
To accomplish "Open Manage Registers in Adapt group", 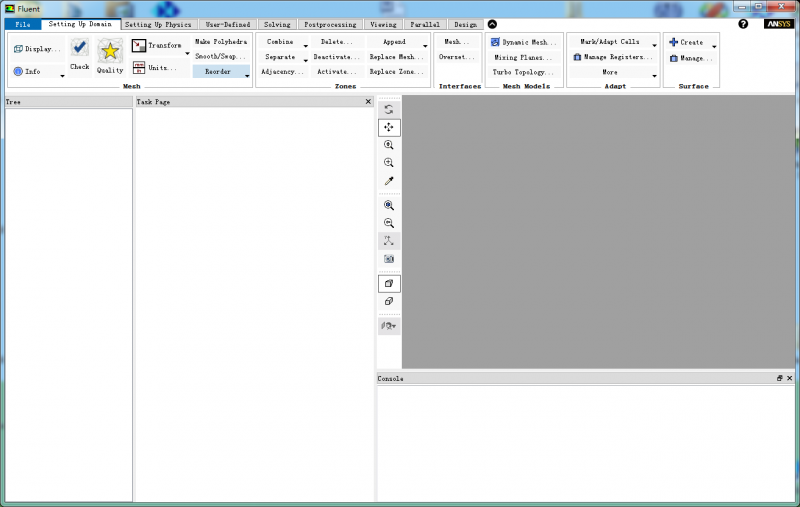I will click(613, 57).
